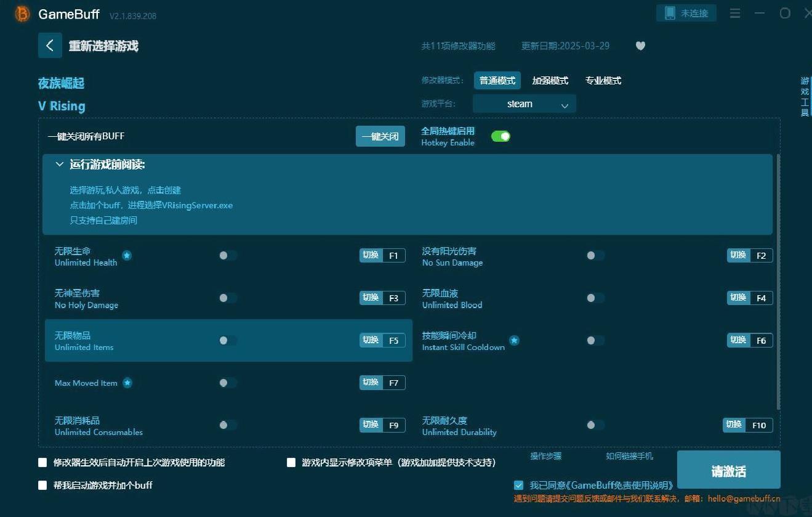Toggle Unlimited Health switch
Screen dimensions: 812x517
pos(228,255)
